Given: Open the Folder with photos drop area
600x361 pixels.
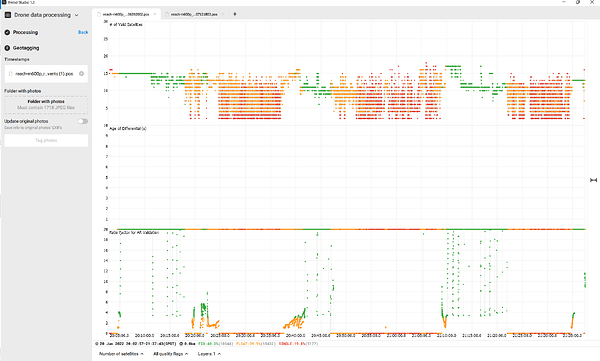Looking at the screenshot, I should tap(46, 105).
